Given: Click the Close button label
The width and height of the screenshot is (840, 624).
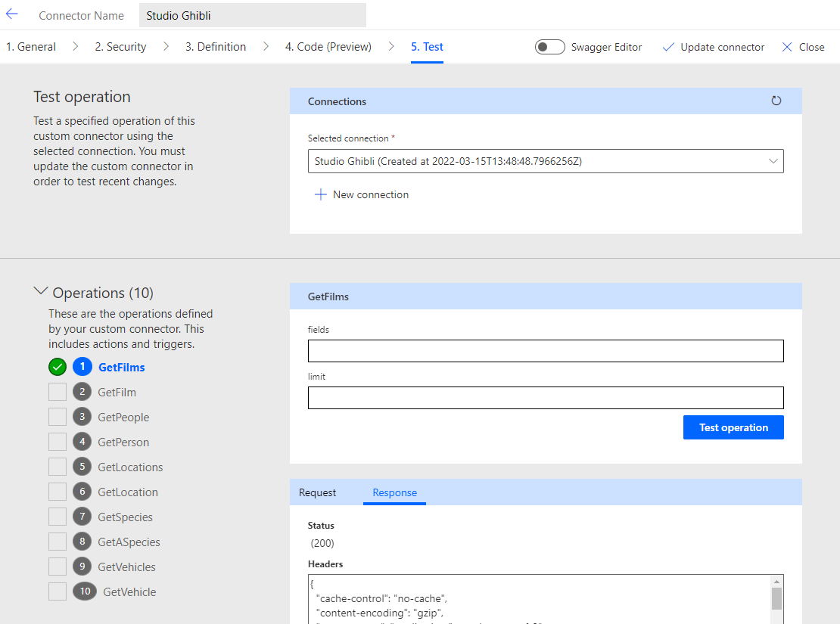Looking at the screenshot, I should (x=811, y=47).
